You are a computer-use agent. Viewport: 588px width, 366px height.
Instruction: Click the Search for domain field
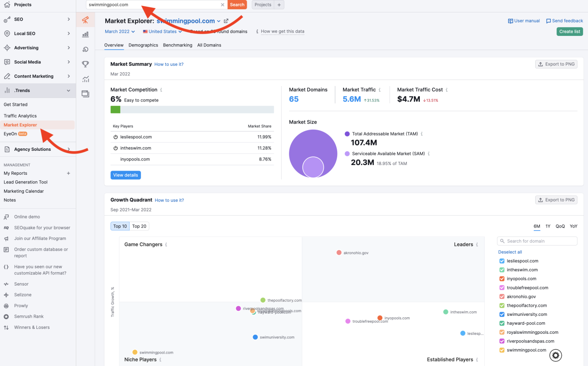click(x=537, y=241)
